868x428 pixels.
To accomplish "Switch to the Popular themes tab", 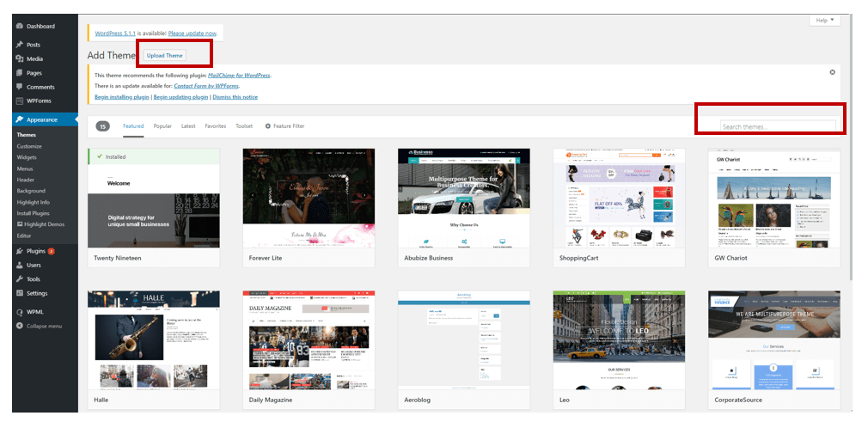I will [x=162, y=126].
